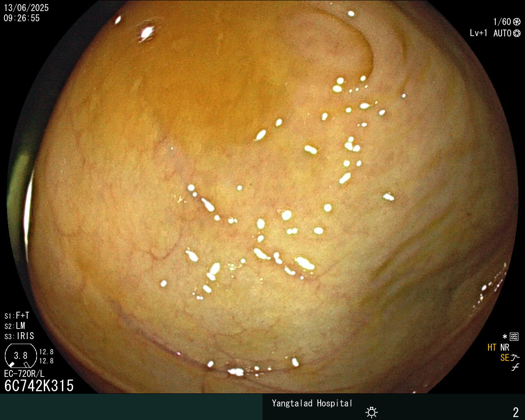Click the asterisk indicator icon
The width and height of the screenshot is (525, 420).
coord(505,337)
